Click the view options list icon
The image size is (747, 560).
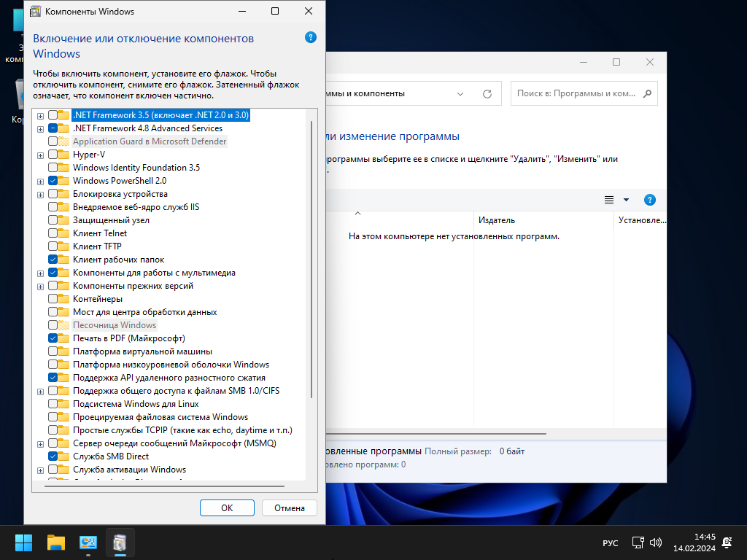click(609, 200)
